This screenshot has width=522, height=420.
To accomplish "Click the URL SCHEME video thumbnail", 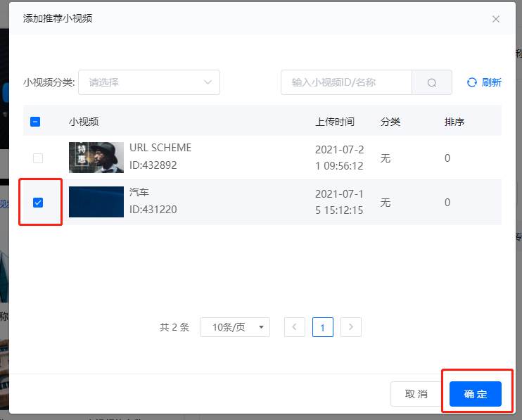I will point(96,158).
